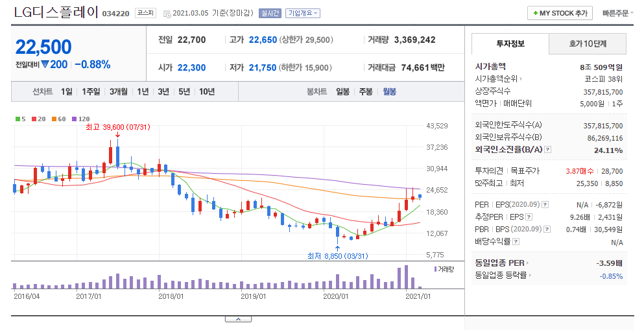644x330 pixels.
Task: Select the 1주일 line chart period
Action: click(x=91, y=91)
